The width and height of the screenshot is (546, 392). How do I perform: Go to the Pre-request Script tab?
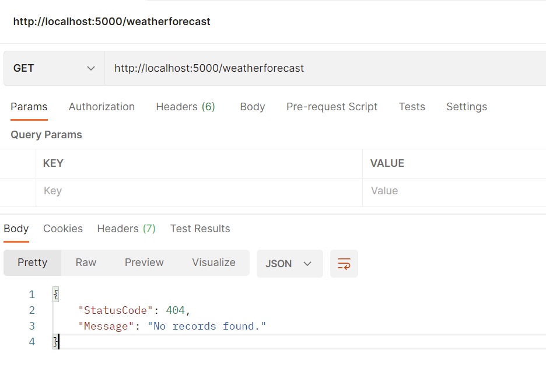331,107
